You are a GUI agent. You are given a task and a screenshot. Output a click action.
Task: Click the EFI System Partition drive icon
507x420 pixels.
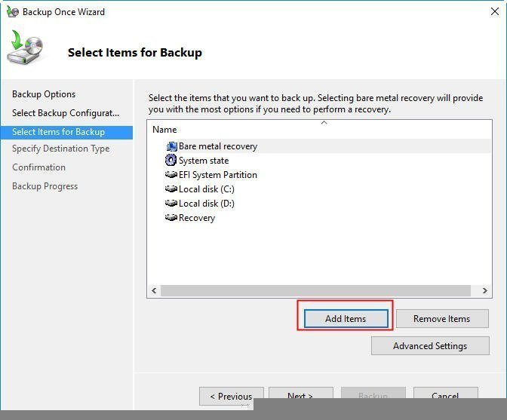[x=171, y=175]
